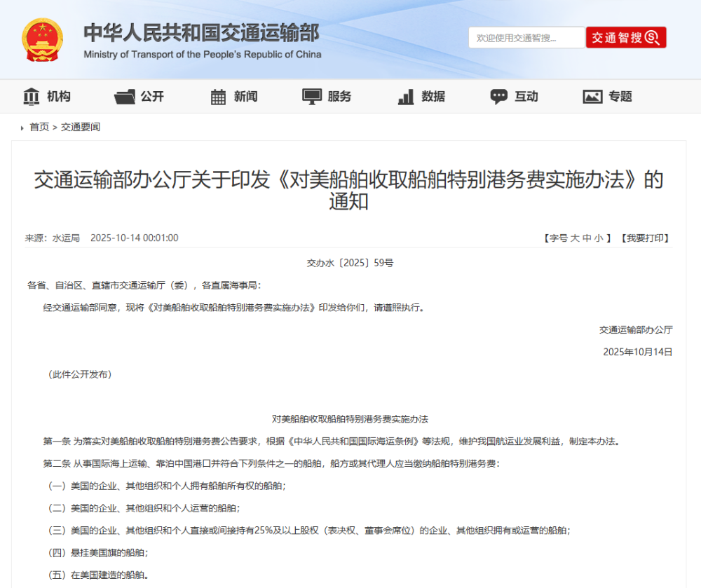This screenshot has height=588, width=701.
Task: Expand the breadcrumb arrow before 首页
Action: click(x=22, y=128)
